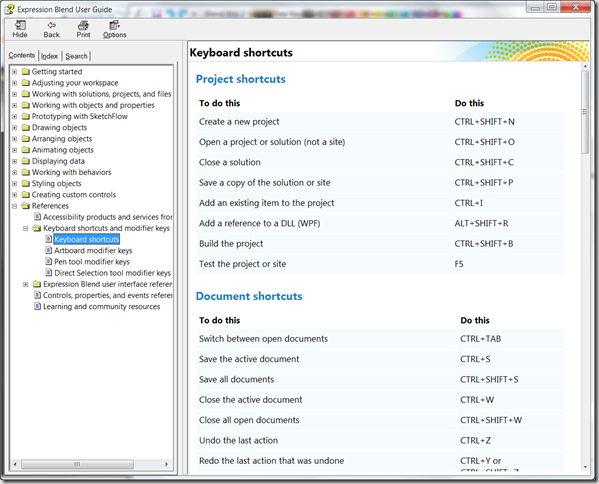599x484 pixels.
Task: Expand Prototyping with SketchFlow node
Action: coord(15,116)
